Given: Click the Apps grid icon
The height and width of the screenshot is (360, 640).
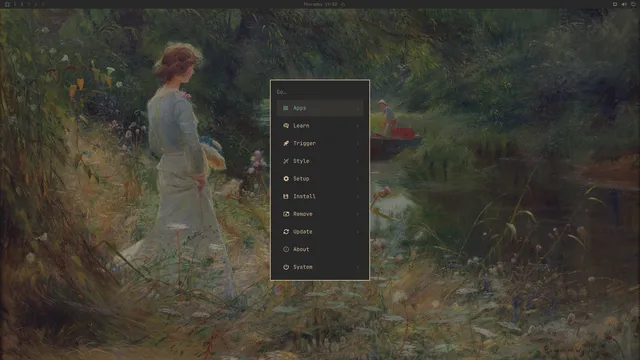Looking at the screenshot, I should coord(286,108).
